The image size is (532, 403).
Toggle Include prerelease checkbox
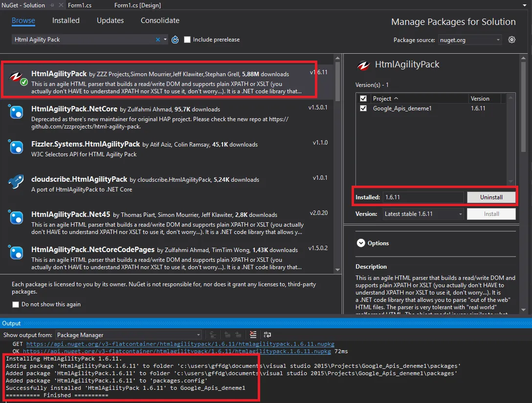point(187,40)
